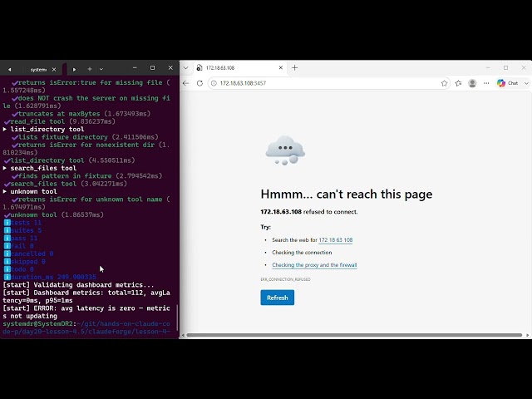
Task: Open search link for 172 18 63 108
Action: tap(335, 240)
